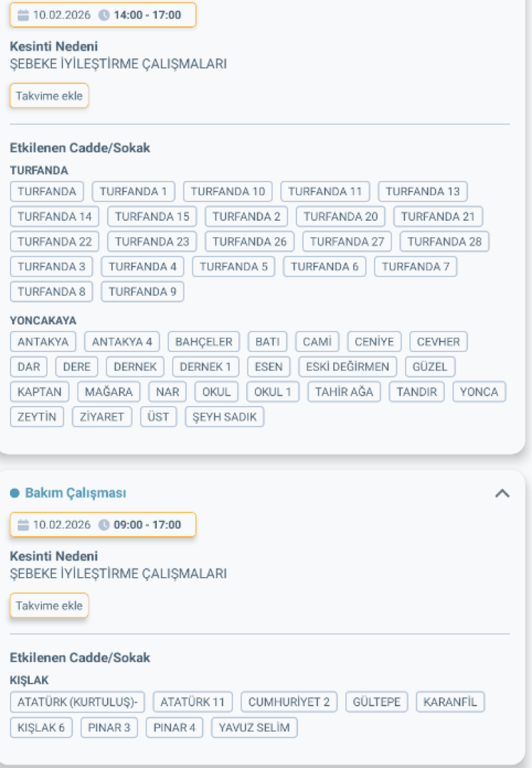532x768 pixels.
Task: Click the TAHİR AĞA street tag
Action: [x=344, y=392]
